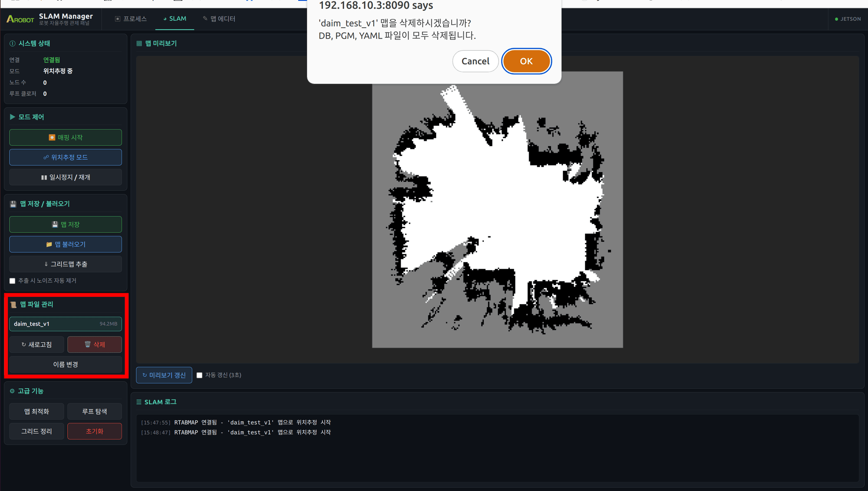
Task: Click the 맵 파일 관리 scroll icon
Action: coord(13,304)
